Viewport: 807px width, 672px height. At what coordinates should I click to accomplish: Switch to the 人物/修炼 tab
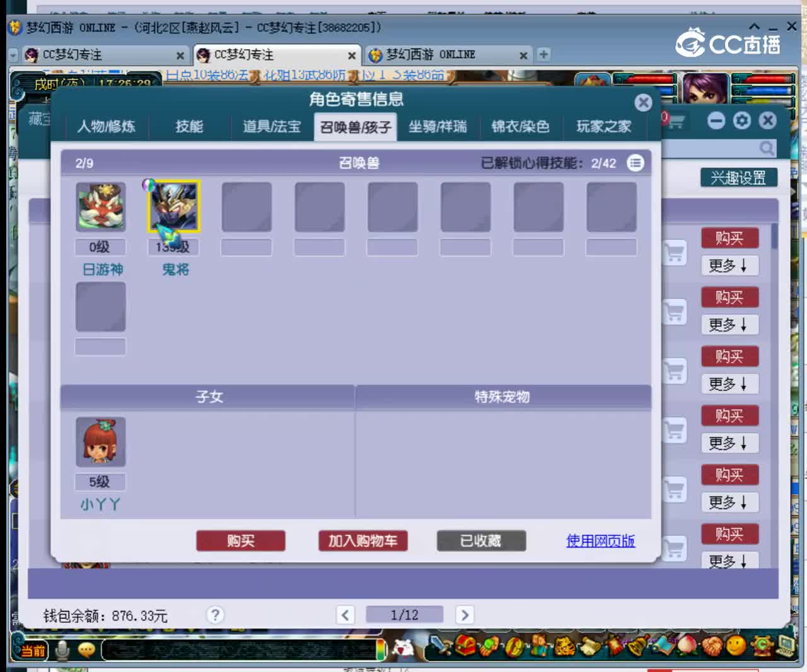[x=106, y=127]
